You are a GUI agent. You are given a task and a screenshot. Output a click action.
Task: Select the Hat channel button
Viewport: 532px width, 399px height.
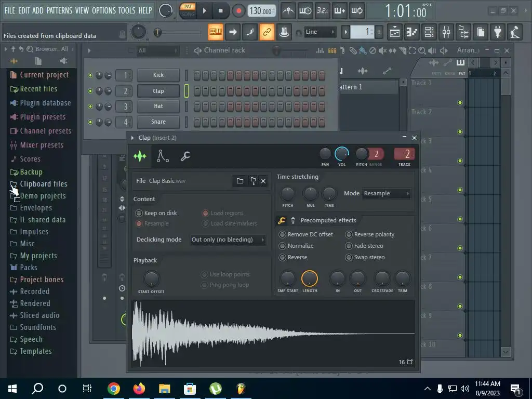158,106
